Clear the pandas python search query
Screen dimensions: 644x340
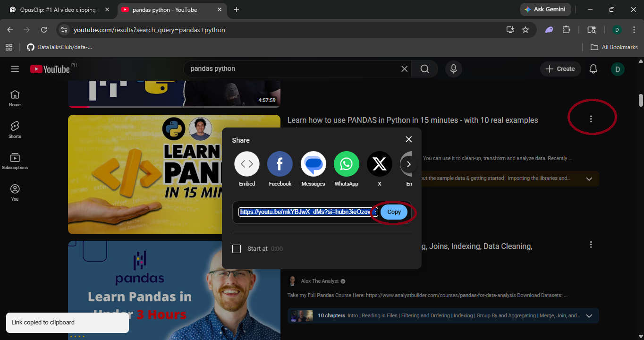pos(405,69)
